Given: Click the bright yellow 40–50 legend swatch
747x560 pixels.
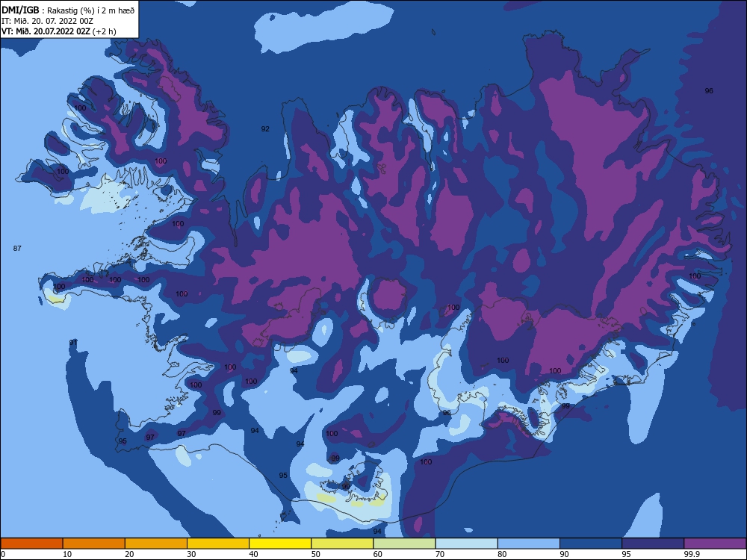Looking at the screenshot, I should pyautogui.click(x=280, y=544).
